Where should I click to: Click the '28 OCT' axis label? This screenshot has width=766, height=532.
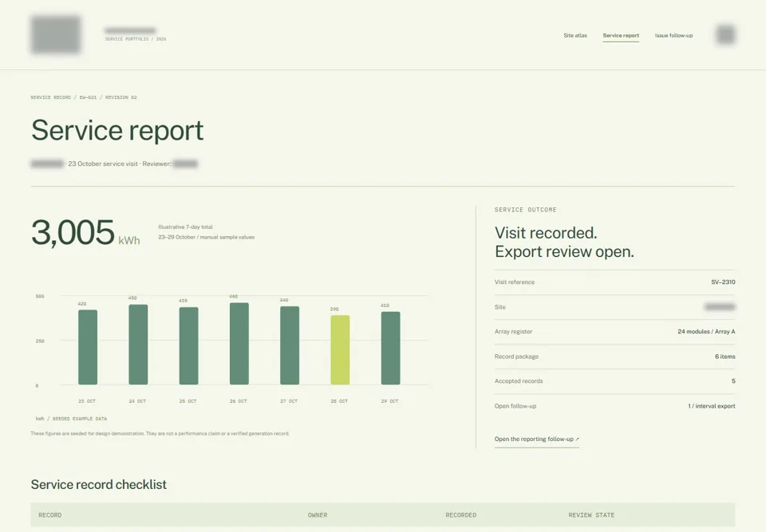339,401
